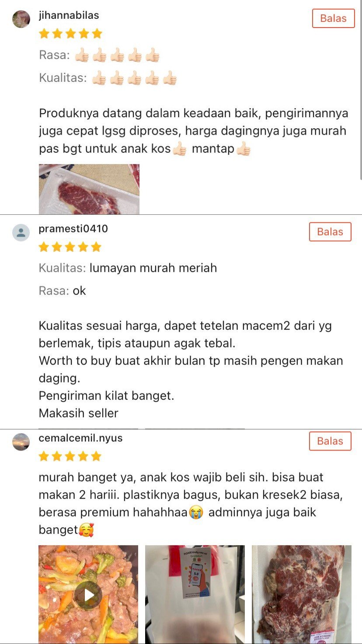Open jihannabilas profile avatar
Image resolution: width=362 pixels, height=644 pixels.
[21, 19]
